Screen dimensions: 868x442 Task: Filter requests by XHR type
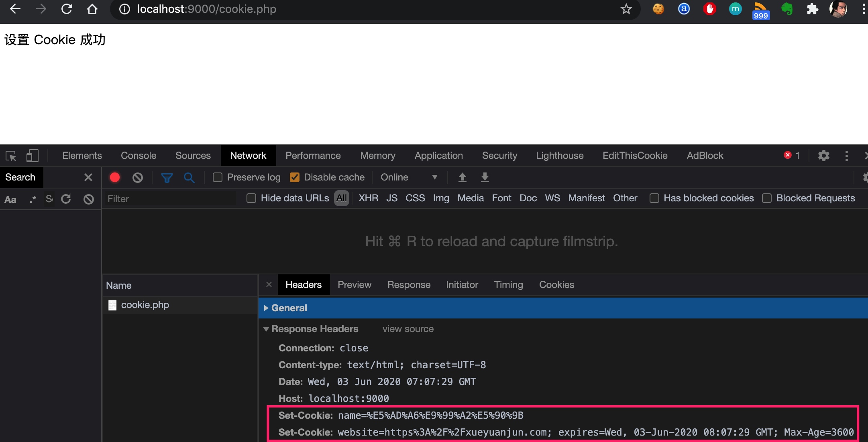[x=368, y=198]
